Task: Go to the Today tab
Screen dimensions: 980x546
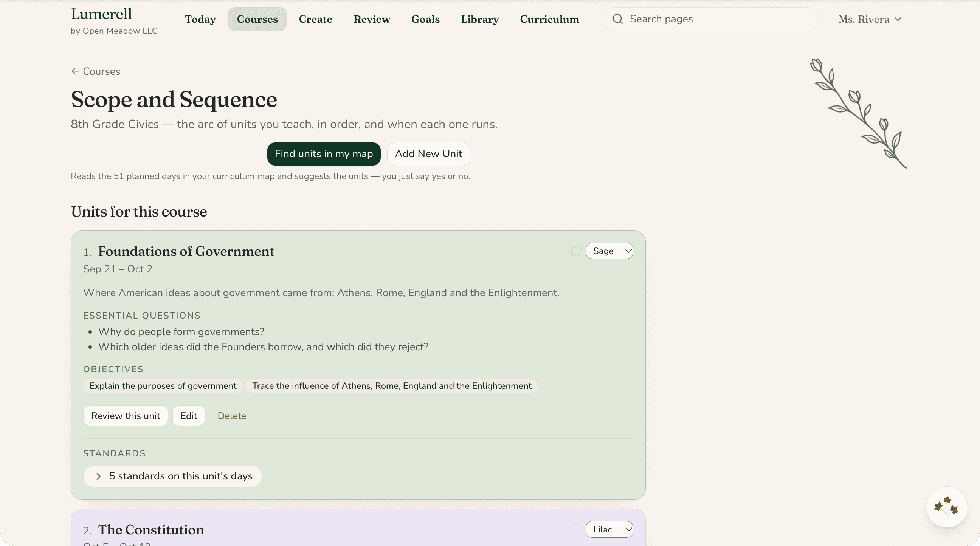Action: coord(200,19)
